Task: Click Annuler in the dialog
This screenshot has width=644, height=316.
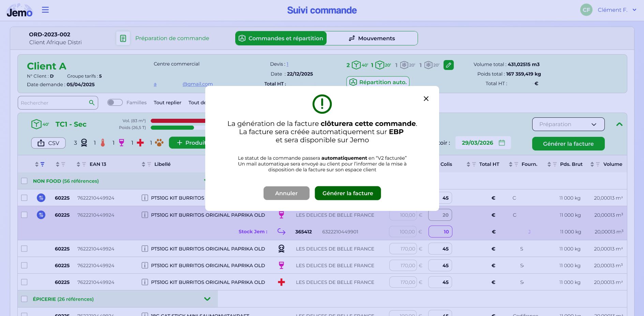Action: click(x=286, y=193)
